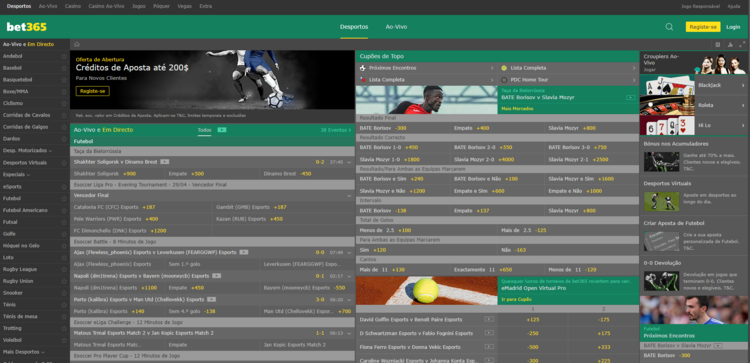Image resolution: width=750 pixels, height=363 pixels.
Task: Click the bet365 logo
Action: [x=26, y=27]
